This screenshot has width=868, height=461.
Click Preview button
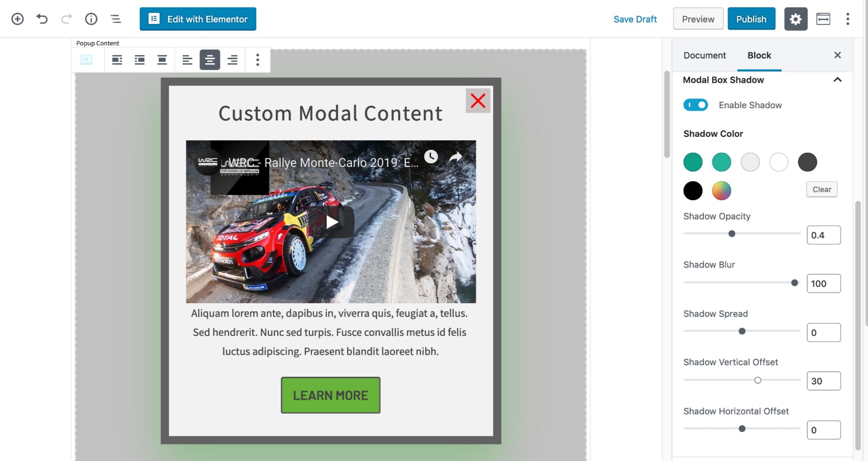[x=698, y=19]
